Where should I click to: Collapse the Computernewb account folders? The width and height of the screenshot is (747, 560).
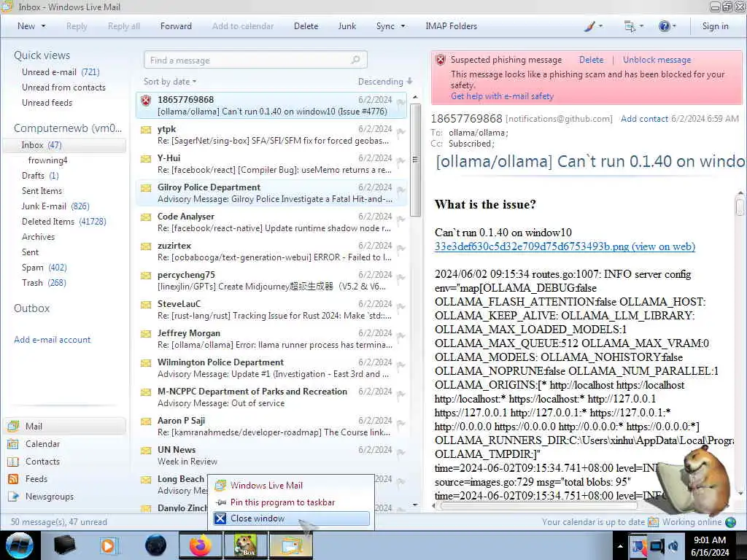[x=68, y=128]
